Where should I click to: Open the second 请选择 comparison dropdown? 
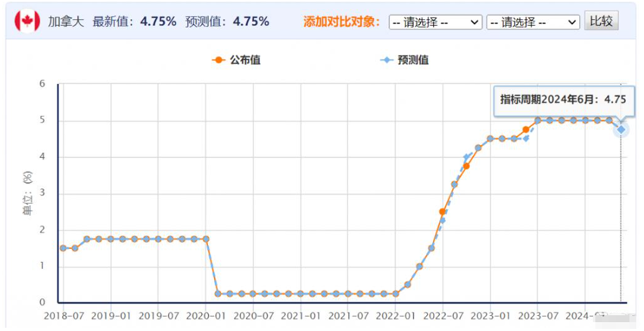[x=533, y=22]
